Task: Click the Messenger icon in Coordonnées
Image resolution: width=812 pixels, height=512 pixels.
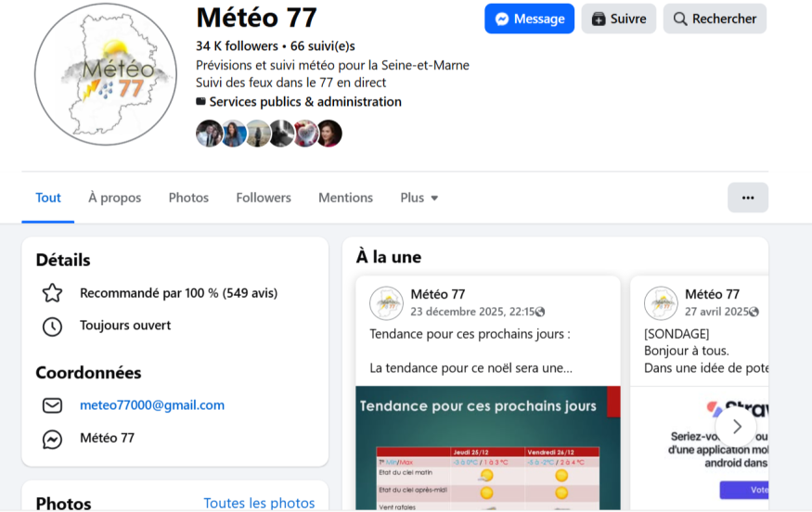Action: pos(53,439)
